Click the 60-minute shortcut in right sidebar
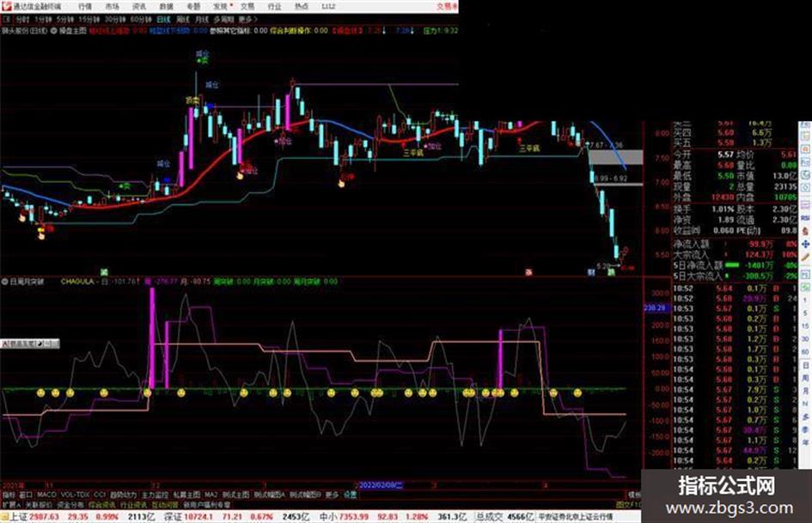 point(805,352)
